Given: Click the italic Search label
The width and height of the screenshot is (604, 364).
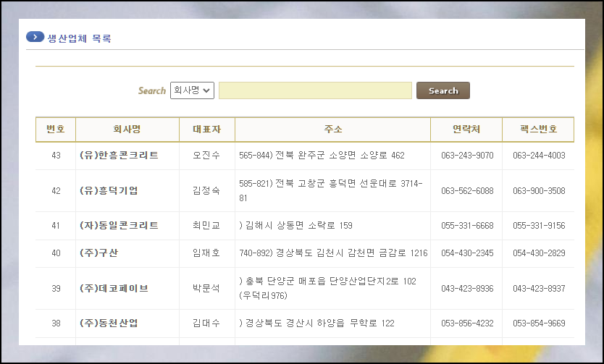Looking at the screenshot, I should point(152,90).
